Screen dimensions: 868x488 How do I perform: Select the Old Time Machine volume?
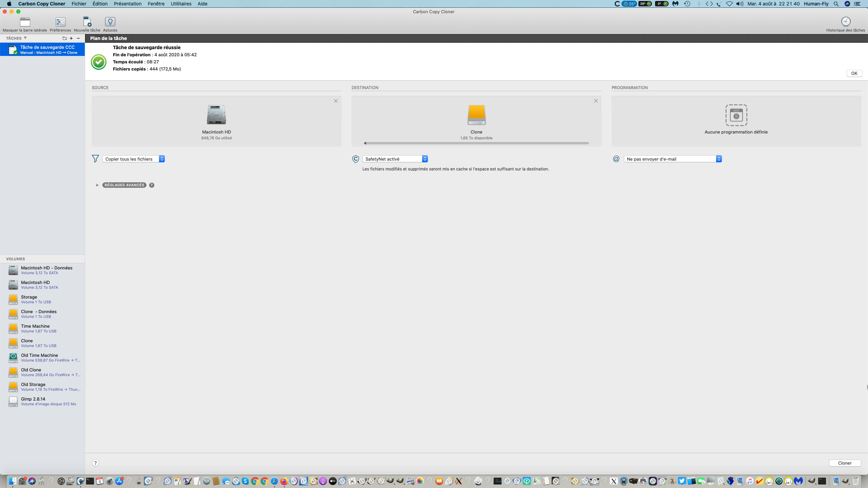pyautogui.click(x=42, y=358)
